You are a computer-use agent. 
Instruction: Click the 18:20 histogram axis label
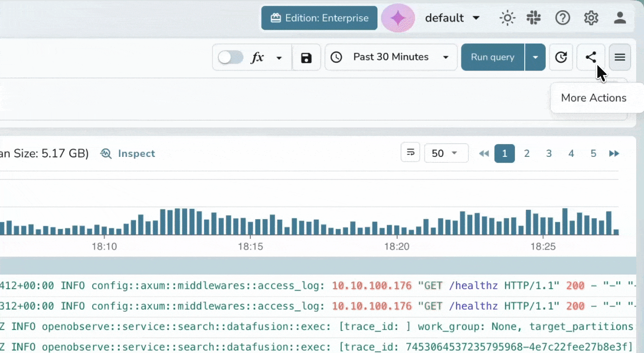[397, 247]
